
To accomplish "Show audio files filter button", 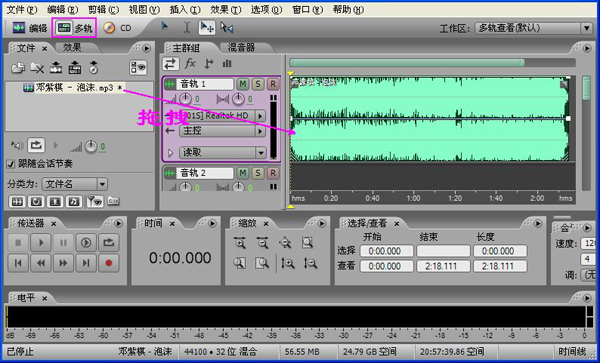I will pos(17,201).
